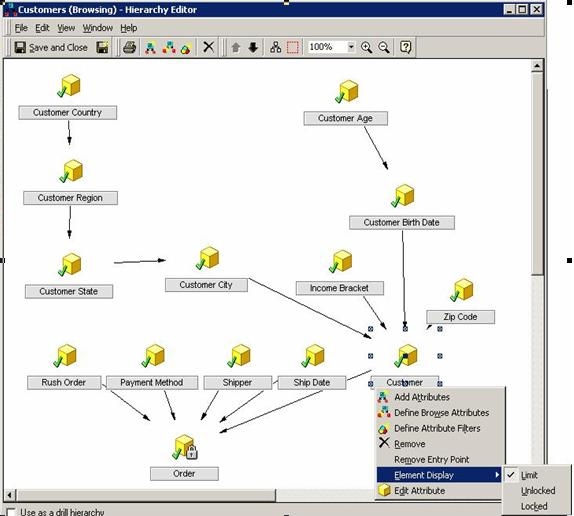Select the Customer Birth Date attribute label
The height and width of the screenshot is (516, 574).
402,223
